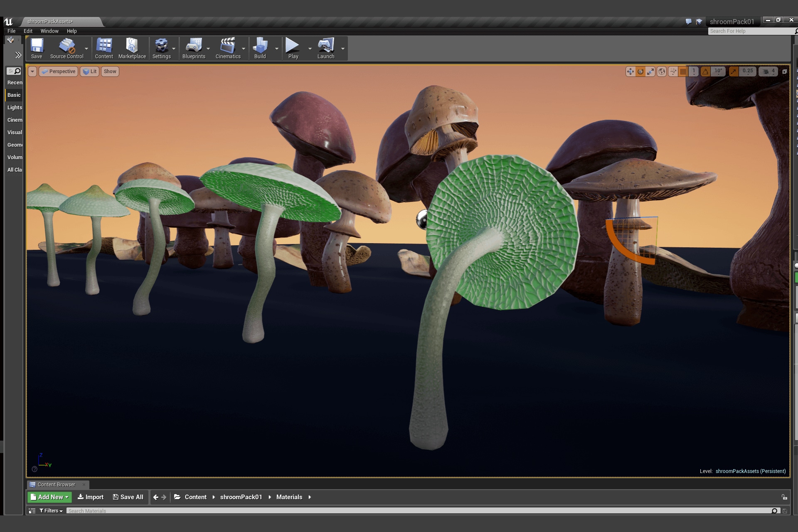The image size is (798, 532).
Task: Select the translate gizmo tool
Action: pos(630,71)
